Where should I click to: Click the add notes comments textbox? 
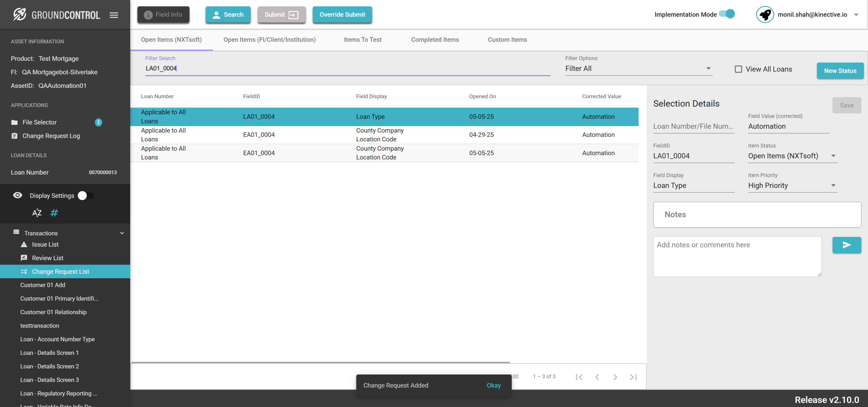(x=737, y=256)
